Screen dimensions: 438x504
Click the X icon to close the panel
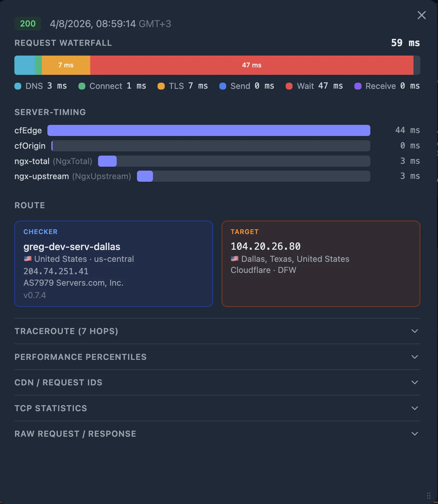(421, 15)
